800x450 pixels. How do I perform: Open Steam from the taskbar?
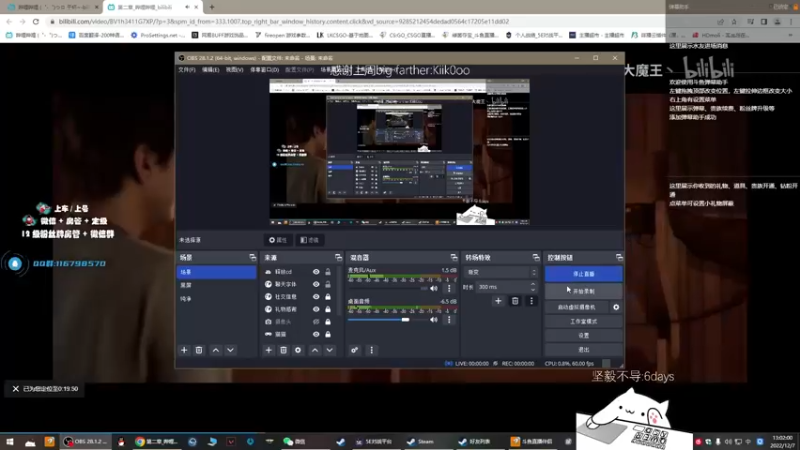point(421,441)
